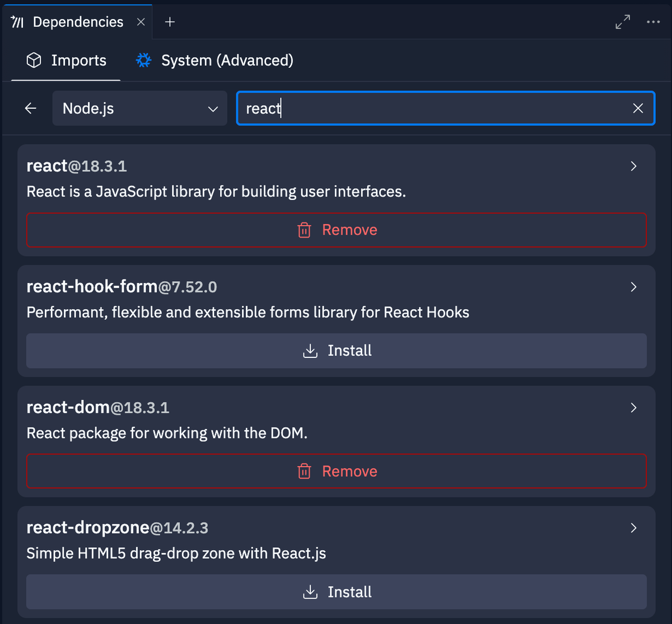Screen dimensions: 672x624
Task: Click the expand panel arrows icon
Action: pyautogui.click(x=622, y=21)
